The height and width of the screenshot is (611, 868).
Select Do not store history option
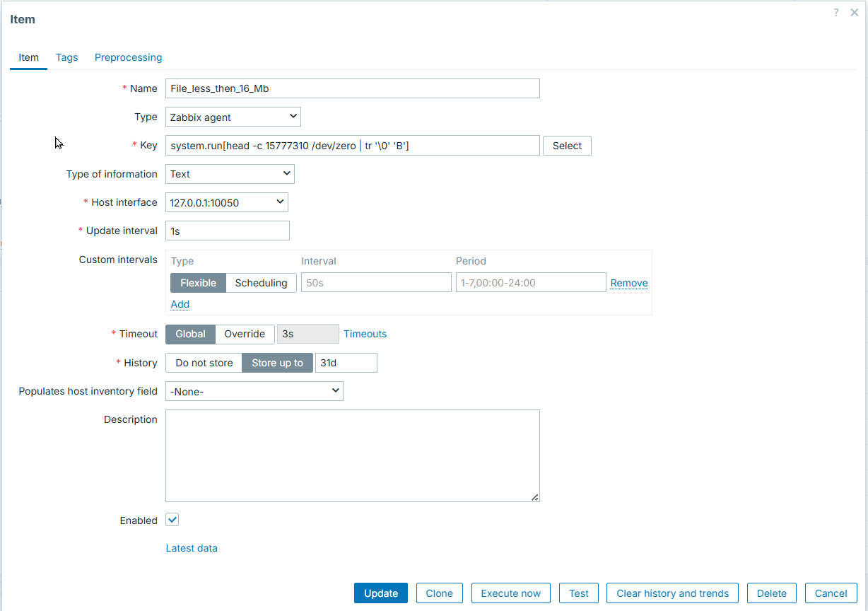[x=204, y=363]
